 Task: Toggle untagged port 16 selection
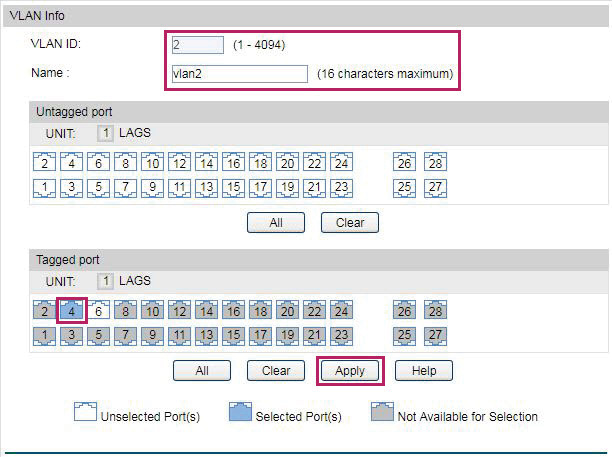233,162
